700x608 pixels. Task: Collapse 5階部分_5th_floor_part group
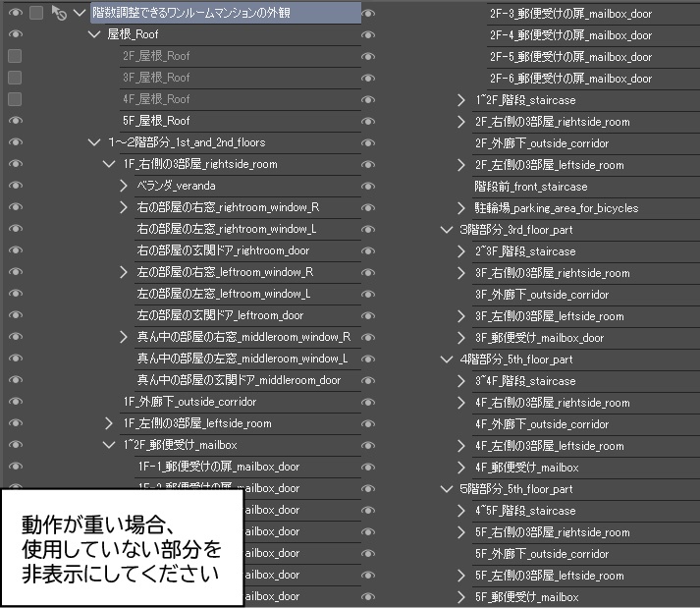point(447,489)
